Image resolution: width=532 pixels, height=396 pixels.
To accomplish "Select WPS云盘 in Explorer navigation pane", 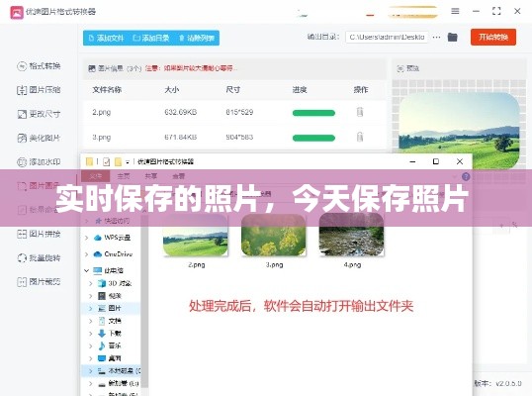I will [x=112, y=238].
